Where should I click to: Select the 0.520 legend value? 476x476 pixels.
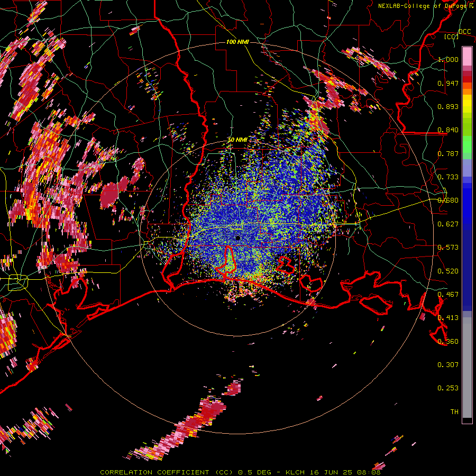(448, 271)
